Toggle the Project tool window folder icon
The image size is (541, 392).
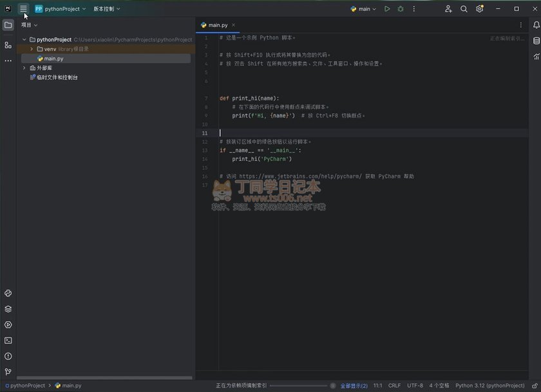[8, 25]
